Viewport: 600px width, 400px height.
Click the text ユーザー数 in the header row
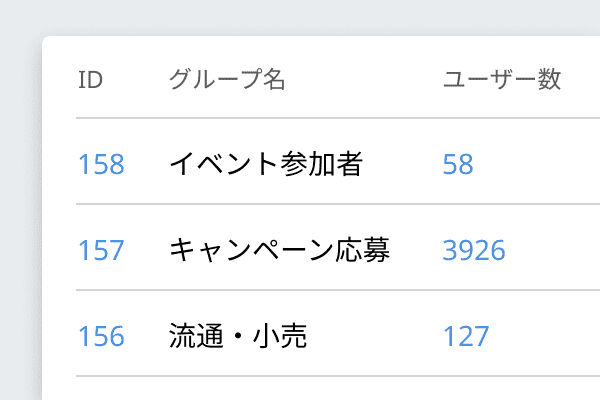tap(502, 80)
